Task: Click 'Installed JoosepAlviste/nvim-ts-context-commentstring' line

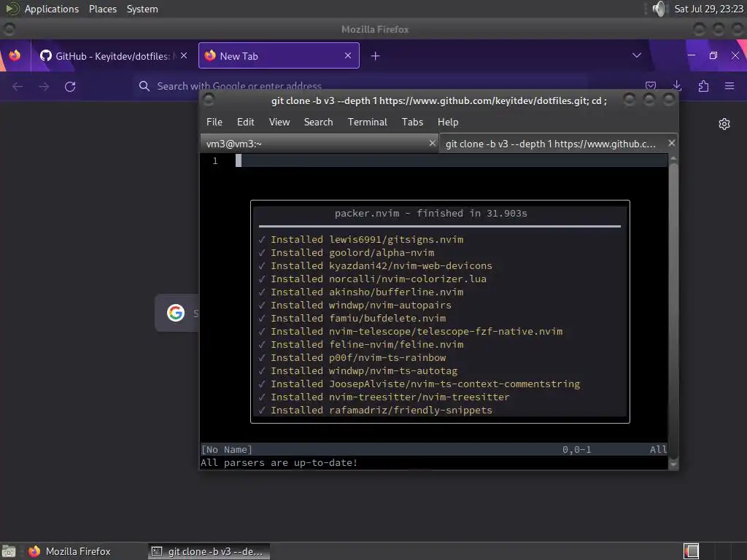Action: [419, 384]
